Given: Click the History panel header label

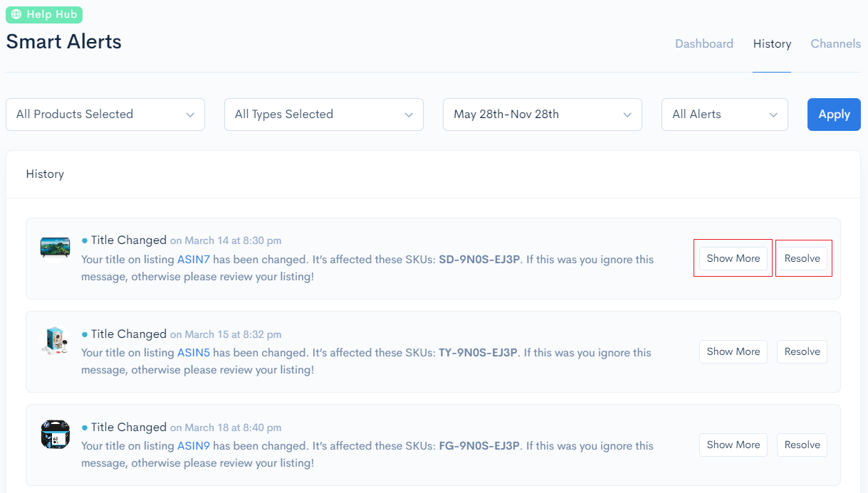Looking at the screenshot, I should (45, 174).
